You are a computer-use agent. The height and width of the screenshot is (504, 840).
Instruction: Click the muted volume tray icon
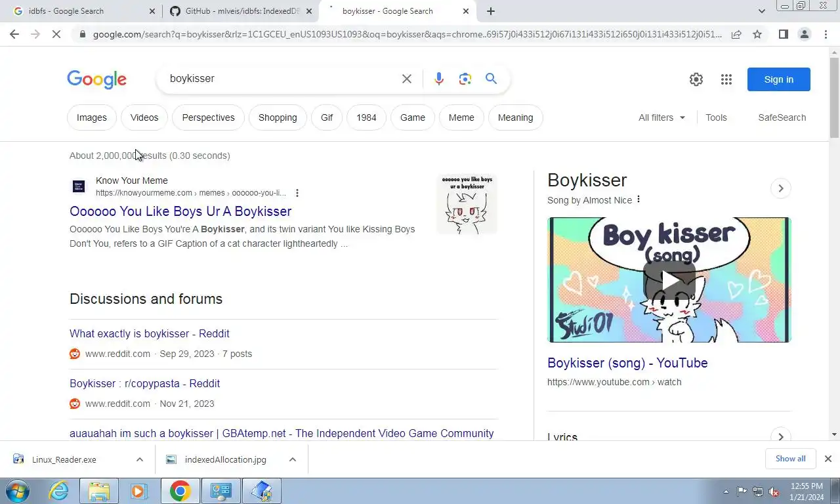[x=774, y=492]
